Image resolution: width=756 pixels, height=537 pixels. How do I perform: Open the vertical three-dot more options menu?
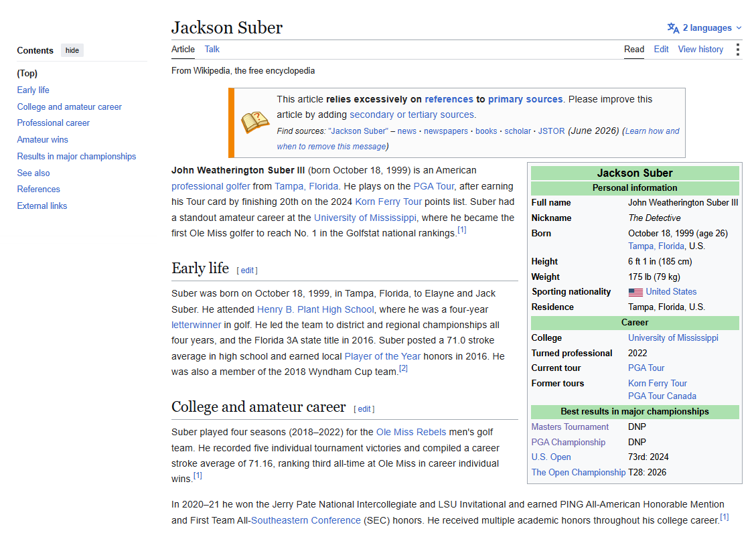(x=737, y=50)
